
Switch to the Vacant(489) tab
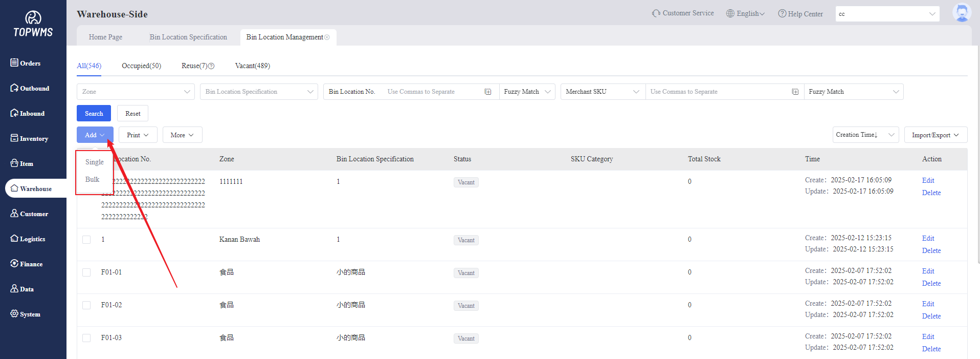coord(252,66)
